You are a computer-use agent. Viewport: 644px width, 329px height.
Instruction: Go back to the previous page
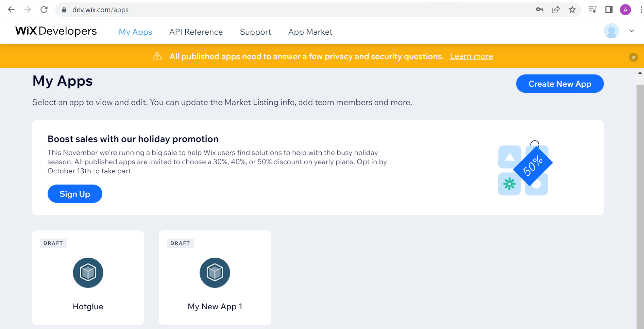point(11,10)
